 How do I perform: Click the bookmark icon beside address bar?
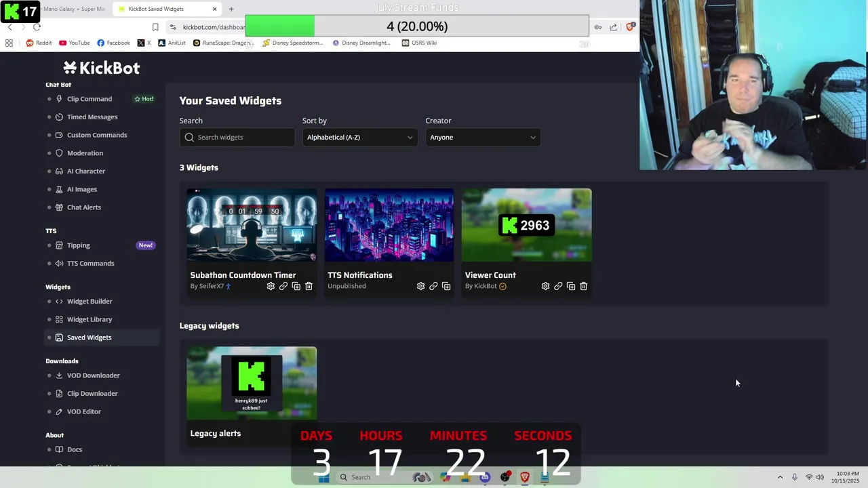point(155,27)
